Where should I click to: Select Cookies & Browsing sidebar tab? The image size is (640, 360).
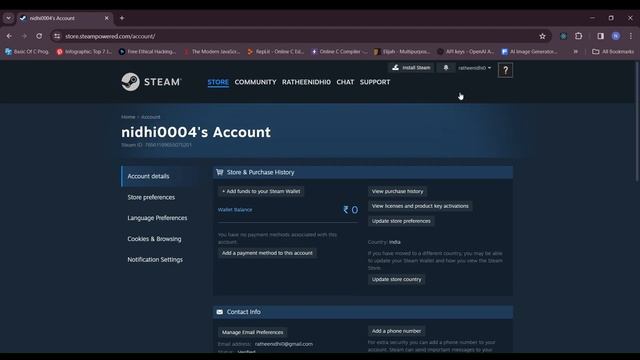[154, 239]
